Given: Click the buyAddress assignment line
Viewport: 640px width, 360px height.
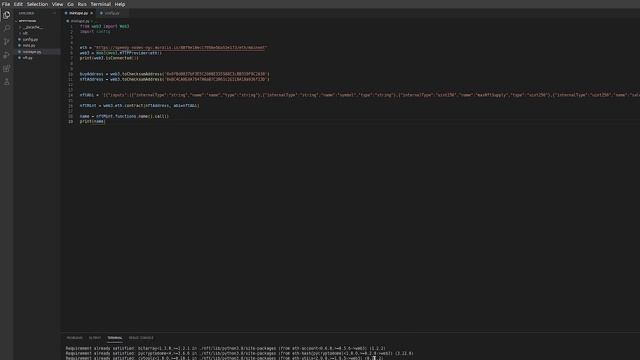Looking at the screenshot, I should (175, 74).
